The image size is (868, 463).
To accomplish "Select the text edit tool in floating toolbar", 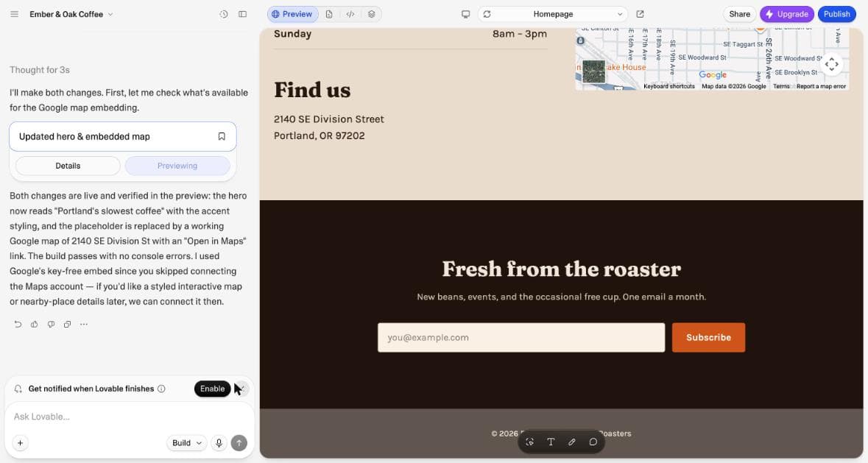I will 551,442.
